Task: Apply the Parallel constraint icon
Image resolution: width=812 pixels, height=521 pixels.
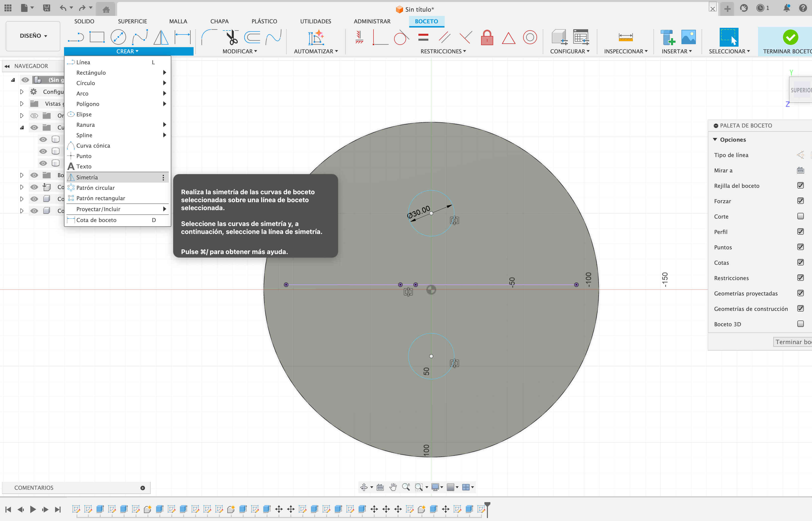Action: (444, 37)
